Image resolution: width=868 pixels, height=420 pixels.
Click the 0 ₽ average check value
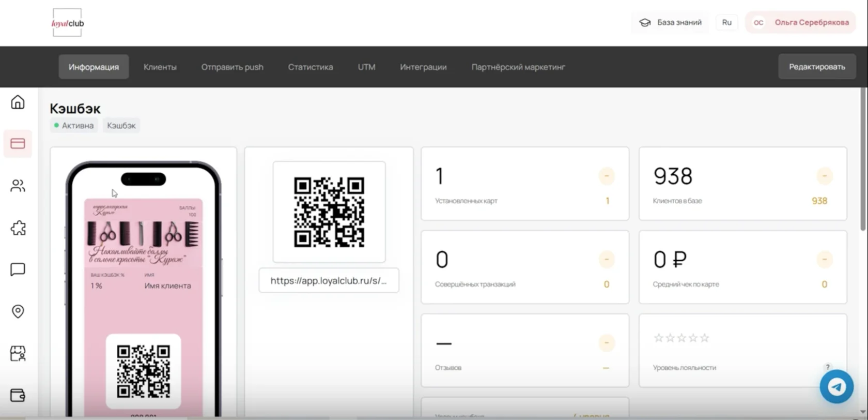pos(670,259)
